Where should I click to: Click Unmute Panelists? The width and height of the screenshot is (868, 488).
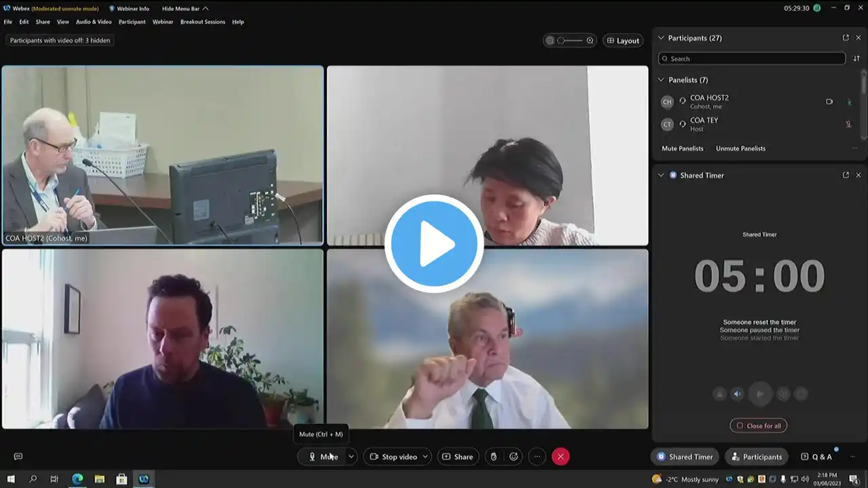[x=741, y=148]
